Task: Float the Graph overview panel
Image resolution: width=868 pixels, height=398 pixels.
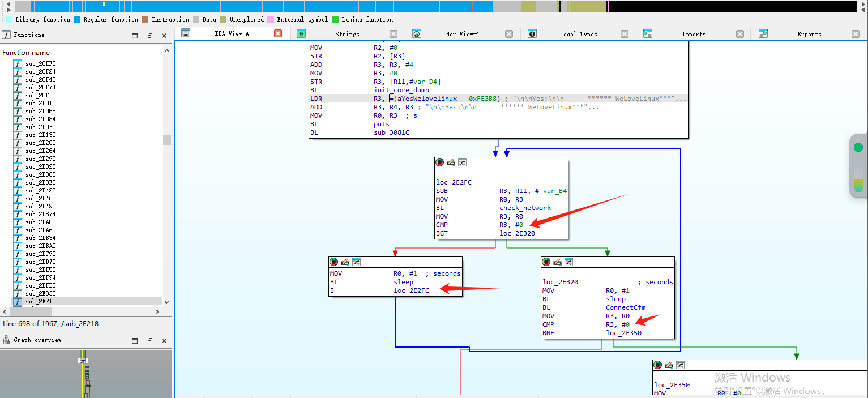Action: click(x=150, y=341)
